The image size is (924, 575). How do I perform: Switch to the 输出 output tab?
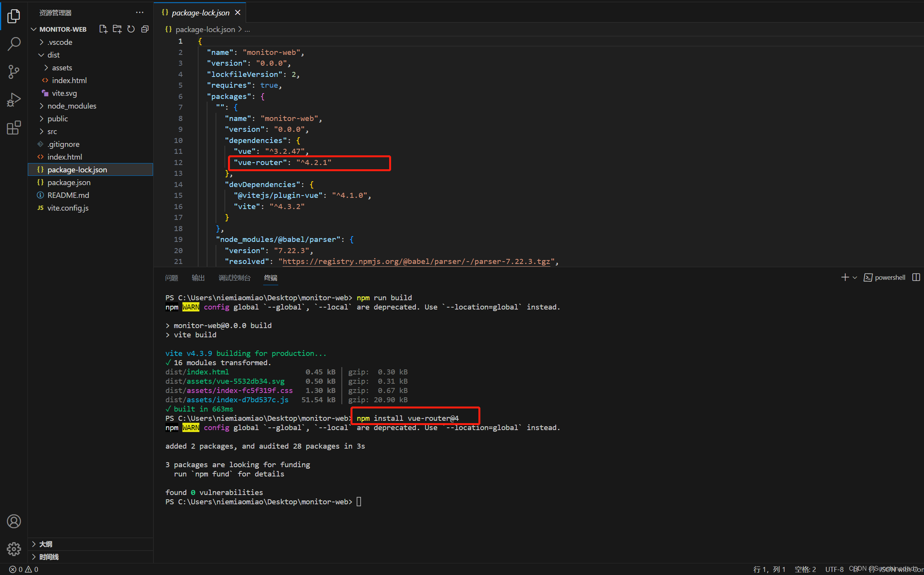click(x=198, y=278)
